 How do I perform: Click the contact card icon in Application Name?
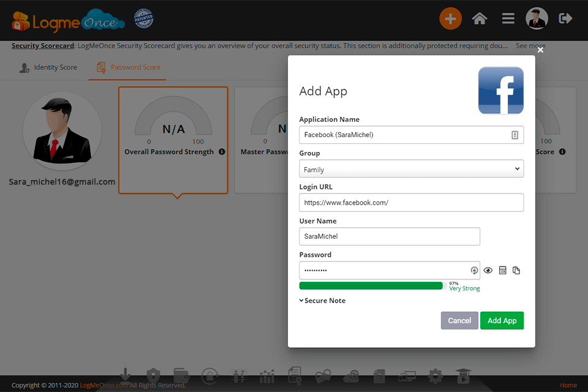515,135
